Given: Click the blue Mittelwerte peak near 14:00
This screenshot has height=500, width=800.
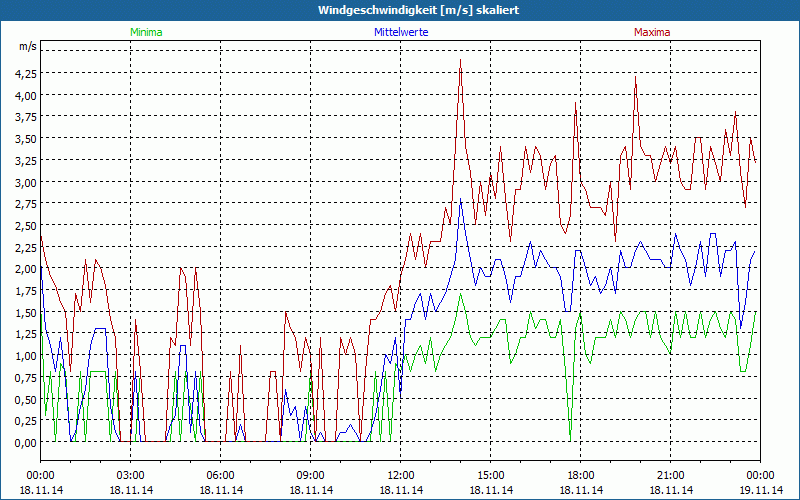Looking at the screenshot, I should pos(461,199).
